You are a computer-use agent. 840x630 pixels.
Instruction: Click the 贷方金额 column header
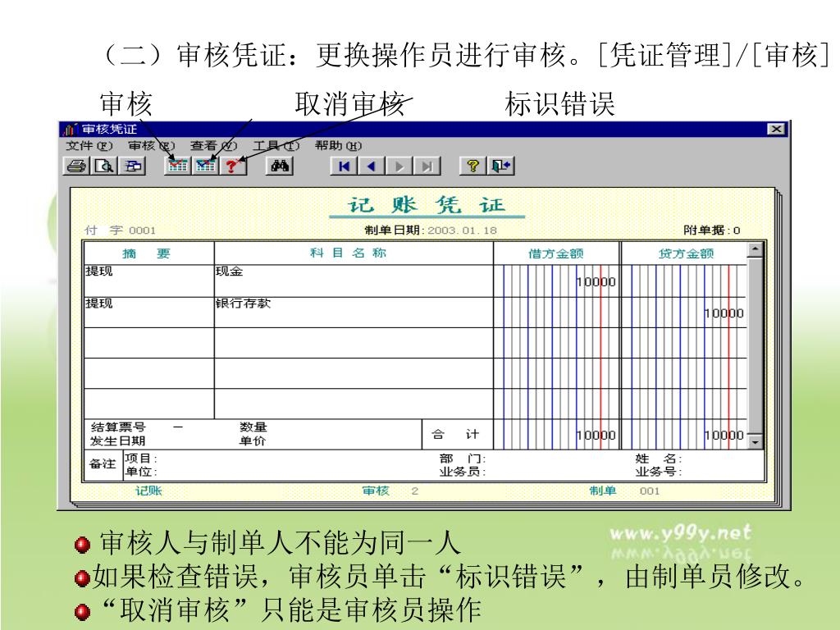pyautogui.click(x=686, y=253)
